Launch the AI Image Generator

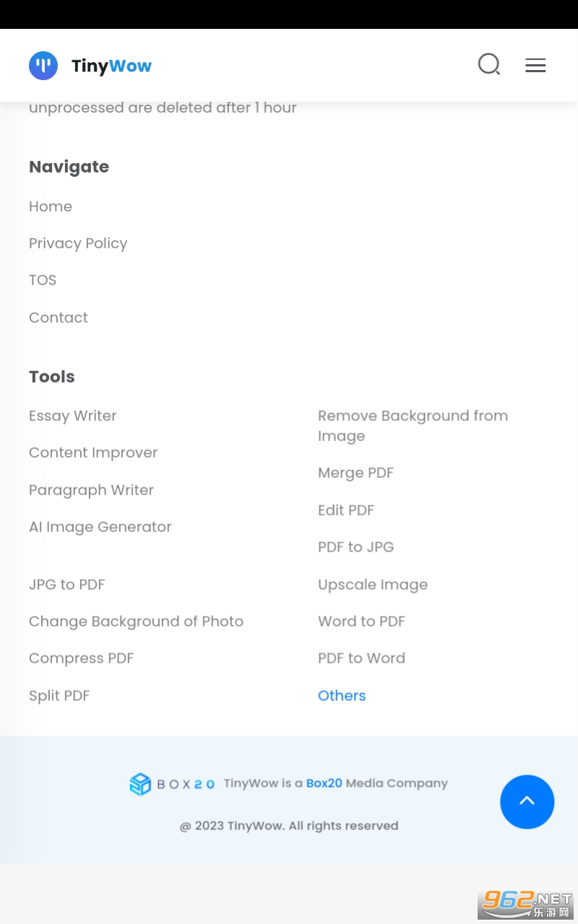[100, 527]
